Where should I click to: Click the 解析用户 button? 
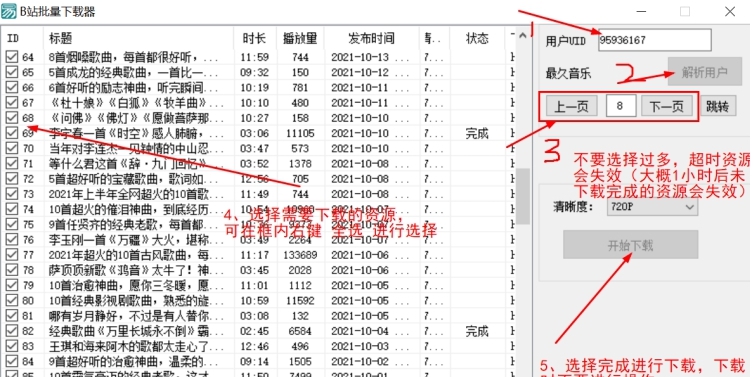[x=704, y=73]
